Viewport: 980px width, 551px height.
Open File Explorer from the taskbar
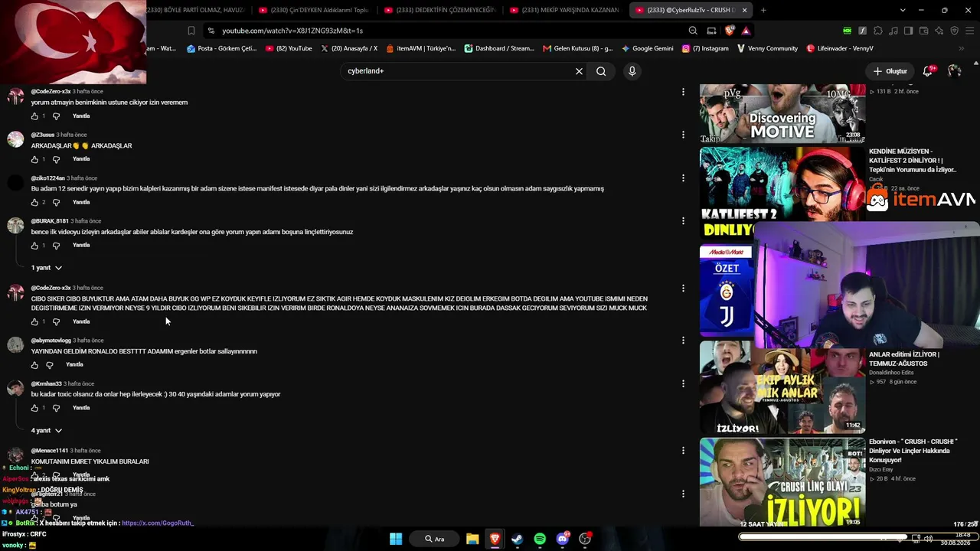(472, 539)
